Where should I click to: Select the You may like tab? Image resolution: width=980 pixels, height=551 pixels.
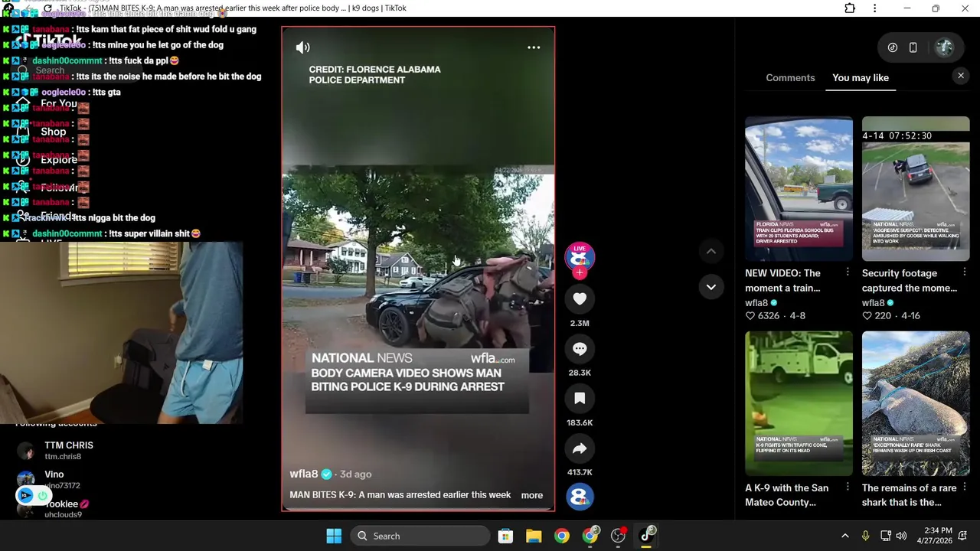click(x=861, y=77)
